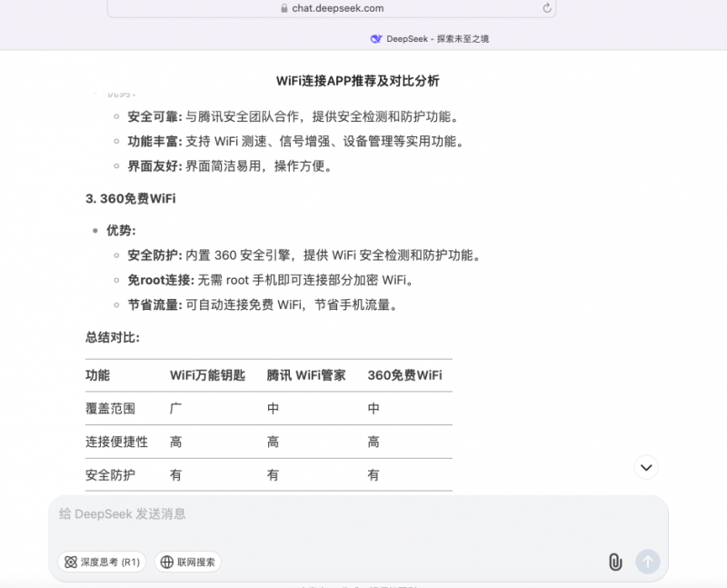The width and height of the screenshot is (727, 588).
Task: Click the 总结对比: heading
Action: point(113,337)
